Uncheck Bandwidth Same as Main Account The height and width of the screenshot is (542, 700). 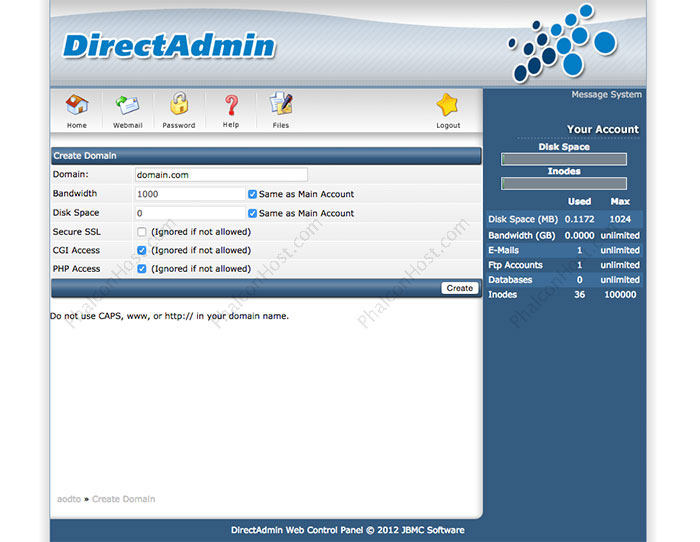pos(252,194)
